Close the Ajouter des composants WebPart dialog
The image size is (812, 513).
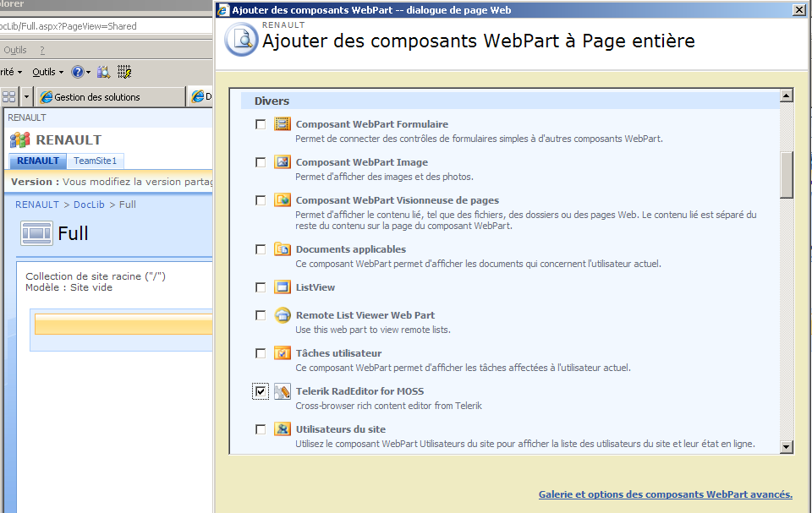coord(799,10)
